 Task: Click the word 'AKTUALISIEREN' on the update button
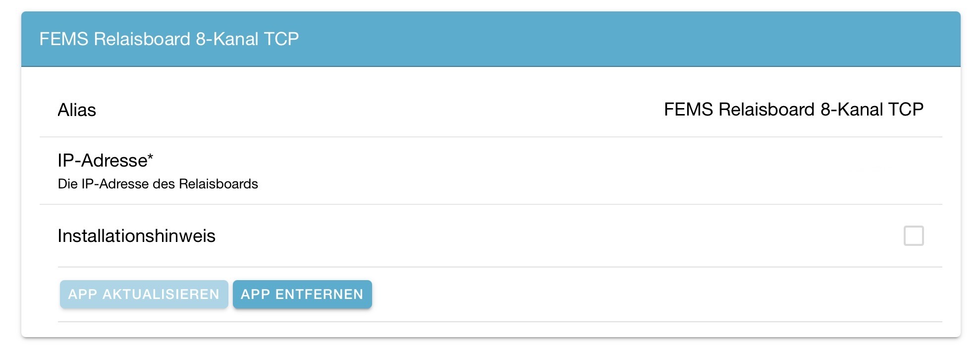click(x=161, y=295)
